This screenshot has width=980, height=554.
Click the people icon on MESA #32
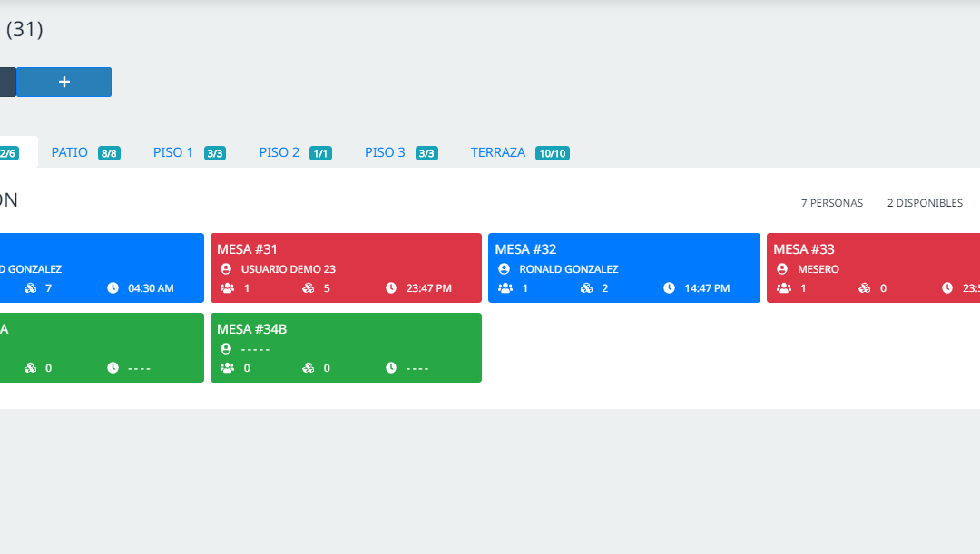[x=505, y=288]
